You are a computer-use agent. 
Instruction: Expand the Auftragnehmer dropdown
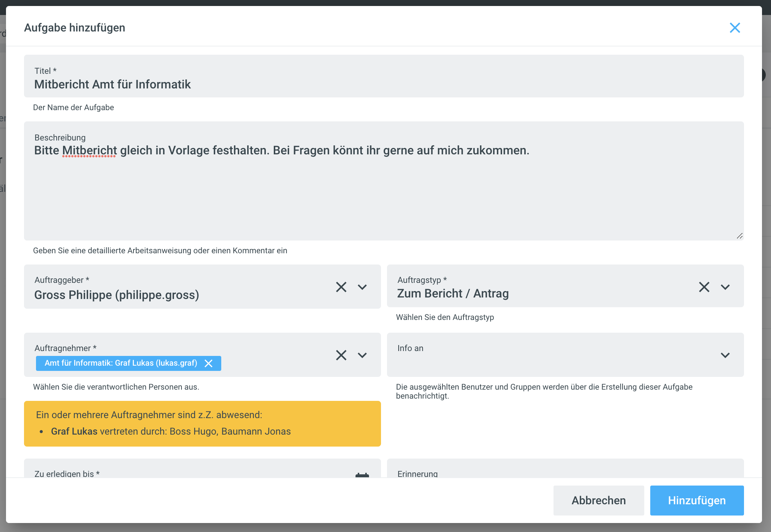362,355
